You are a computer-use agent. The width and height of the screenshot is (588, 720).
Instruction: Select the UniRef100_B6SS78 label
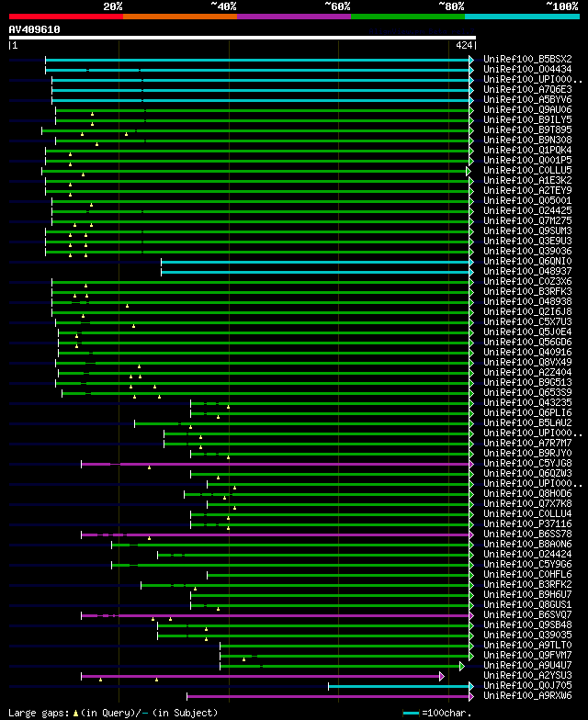(527, 534)
